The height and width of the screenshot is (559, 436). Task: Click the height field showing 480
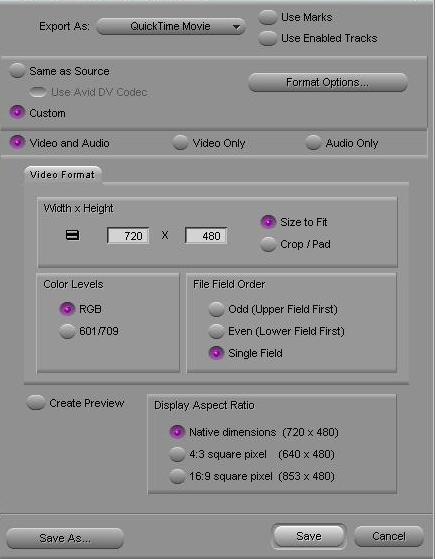tap(206, 236)
